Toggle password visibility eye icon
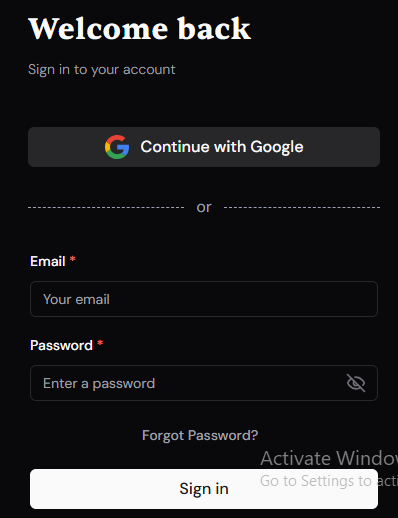 [x=356, y=383]
